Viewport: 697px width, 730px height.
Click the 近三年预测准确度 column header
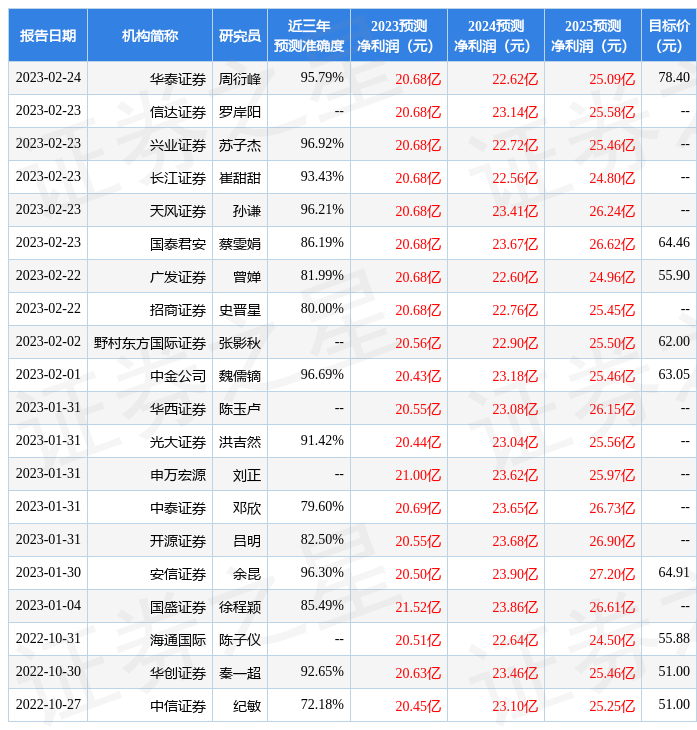(309, 36)
